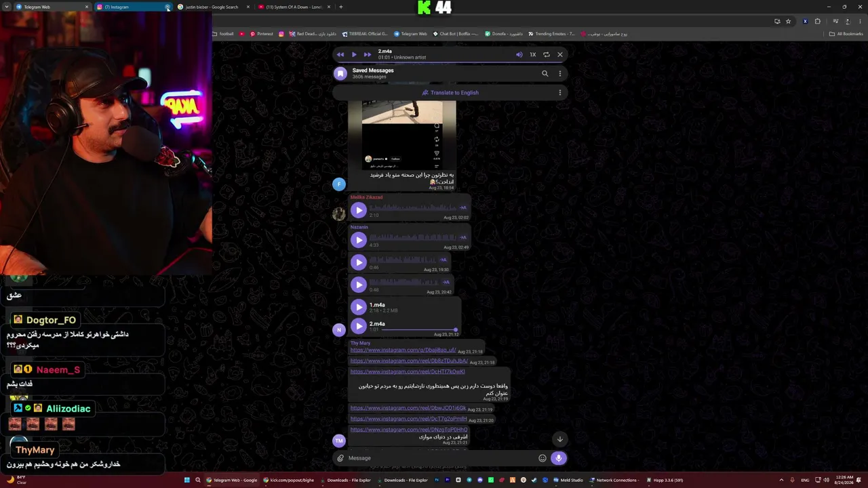
Task: Play the 2.m4a track in top player
Action: 354,54
